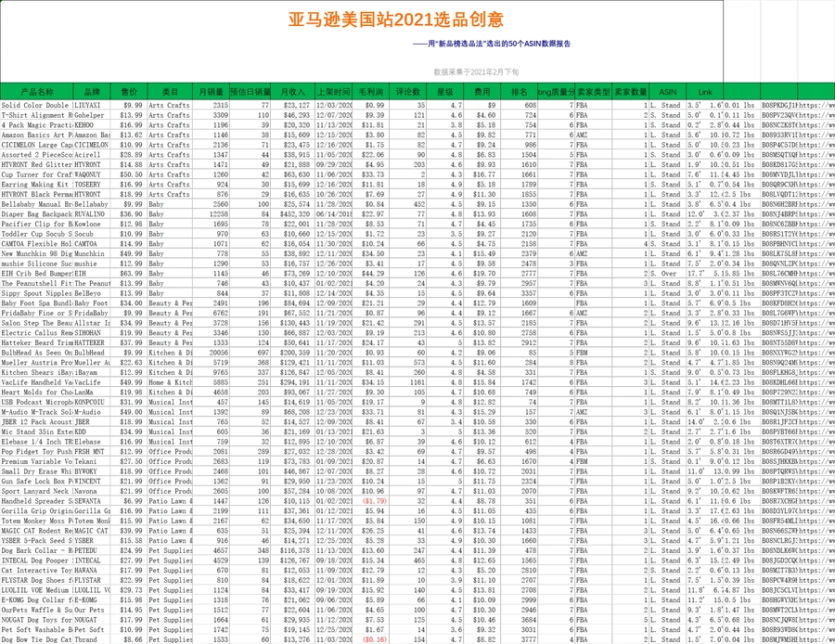
Task: Click the brand cell 'SEWANTA'
Action: coord(92,501)
